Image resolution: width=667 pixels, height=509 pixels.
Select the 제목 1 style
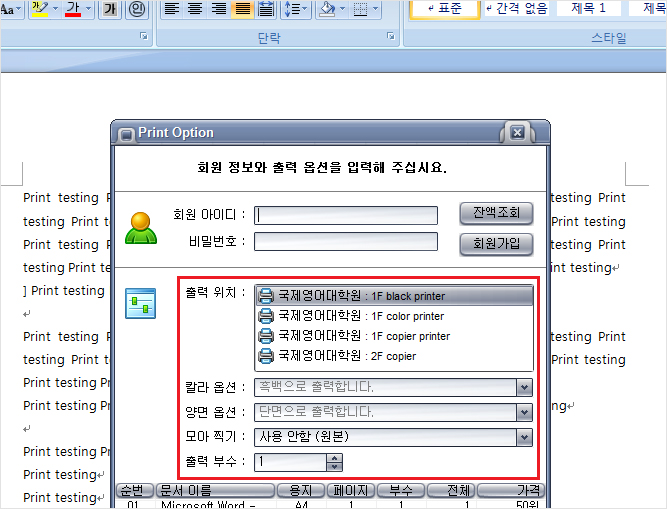(588, 9)
